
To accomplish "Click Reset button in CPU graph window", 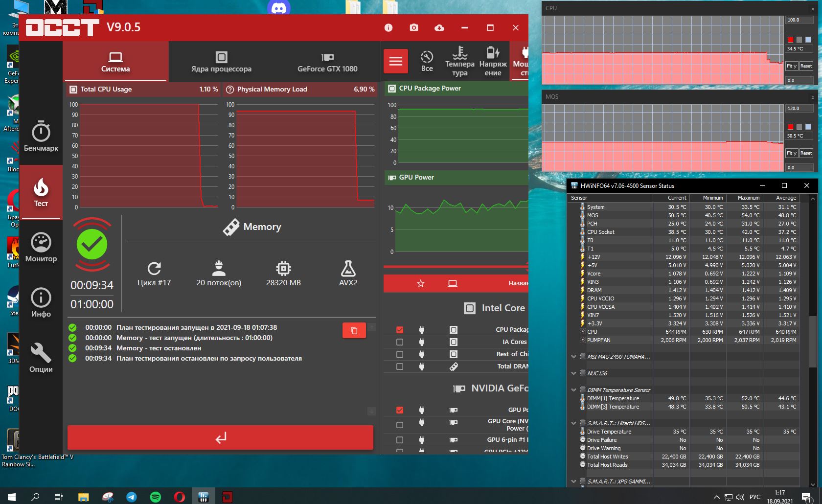I will point(806,66).
